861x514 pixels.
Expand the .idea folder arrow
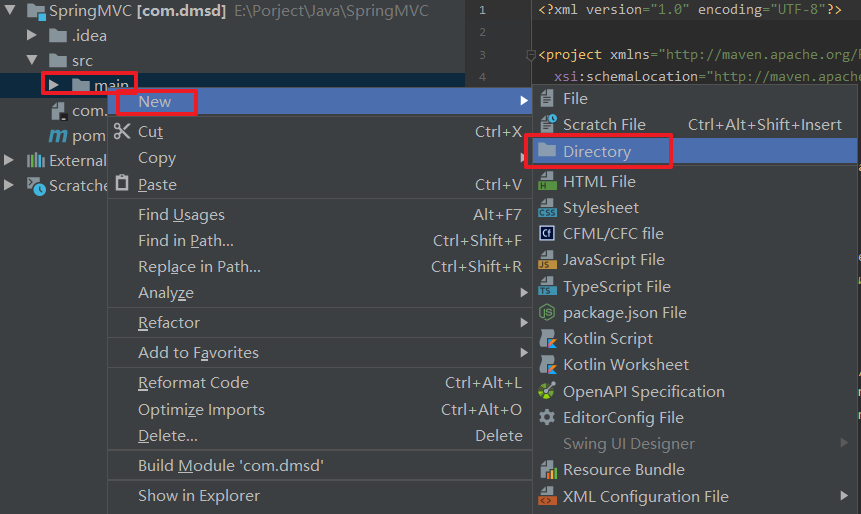coord(32,35)
